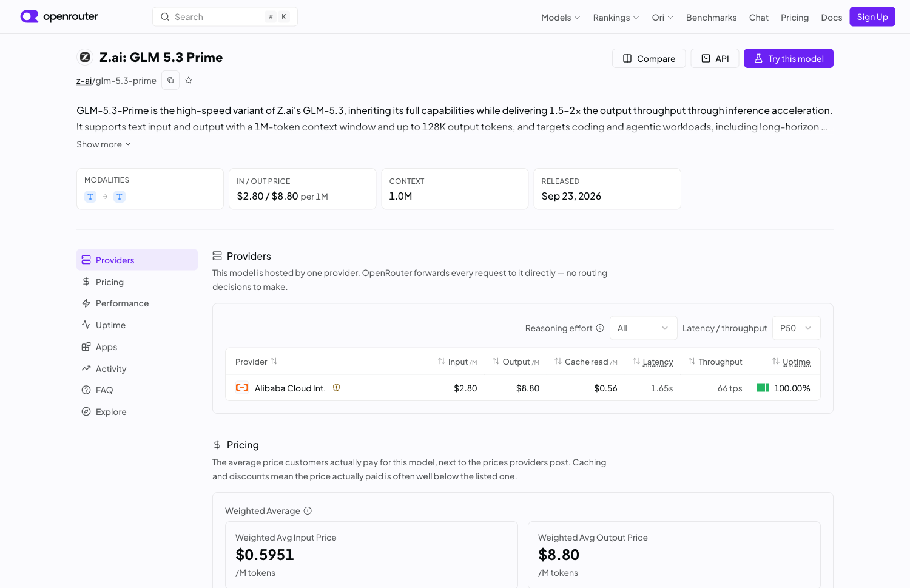Click the Alibaba Cloud shield icon

tap(336, 388)
